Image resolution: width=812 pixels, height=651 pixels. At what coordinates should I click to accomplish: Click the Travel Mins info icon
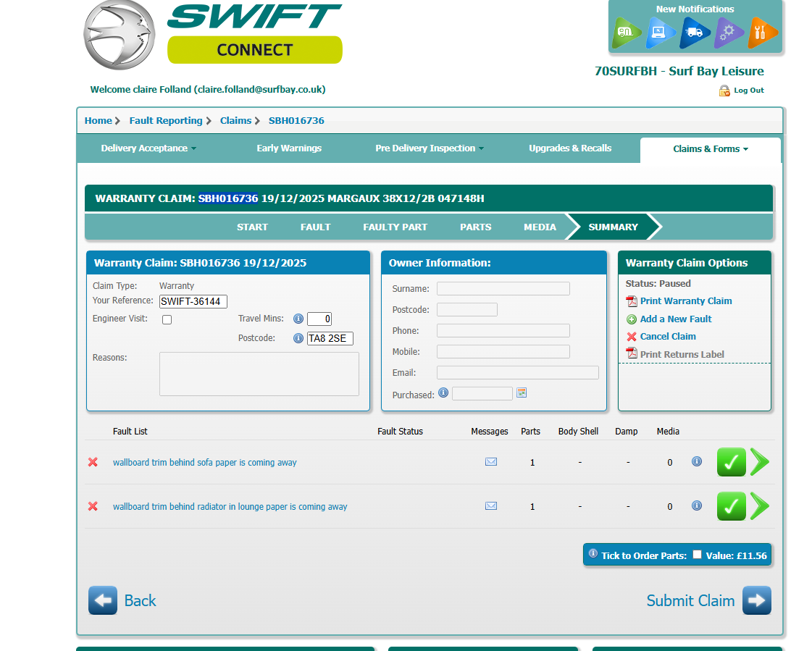tap(298, 319)
